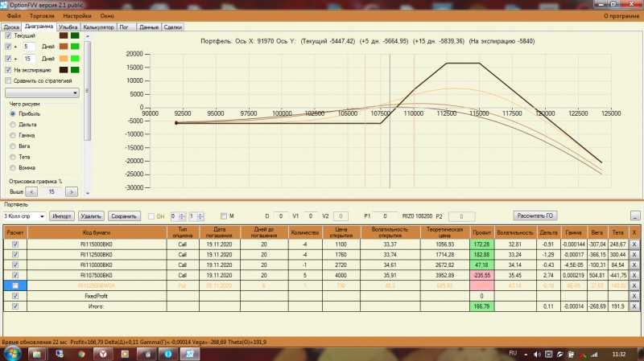Open File Explorer from the taskbar
Viewport: 644px width, 361px height.
[x=36, y=354]
